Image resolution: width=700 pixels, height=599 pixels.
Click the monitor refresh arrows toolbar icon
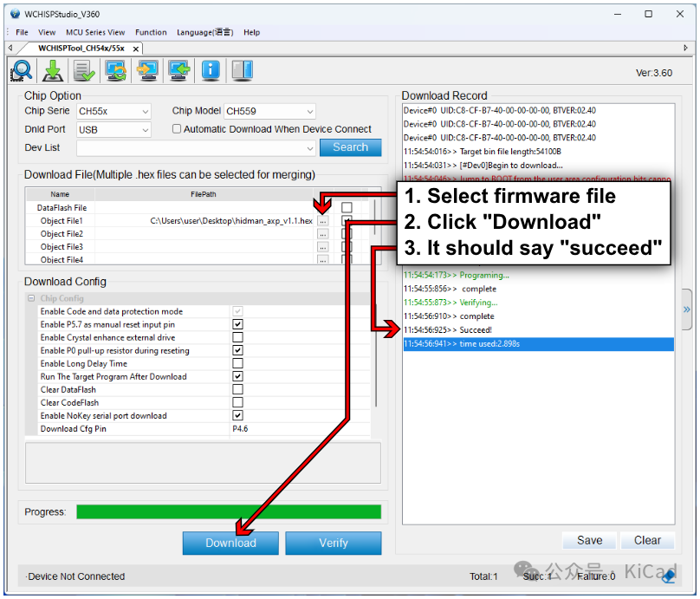[x=116, y=70]
